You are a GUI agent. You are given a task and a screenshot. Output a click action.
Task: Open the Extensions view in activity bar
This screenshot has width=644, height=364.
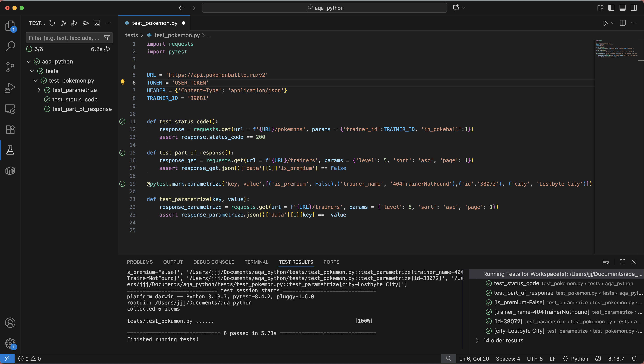(x=10, y=129)
